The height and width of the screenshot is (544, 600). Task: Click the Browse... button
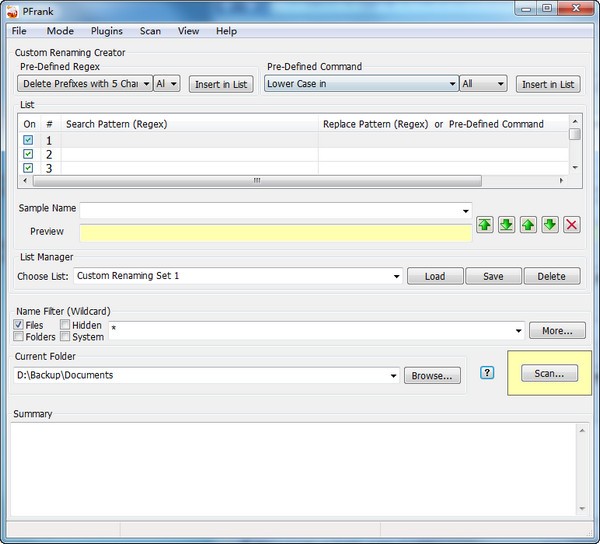(x=432, y=376)
